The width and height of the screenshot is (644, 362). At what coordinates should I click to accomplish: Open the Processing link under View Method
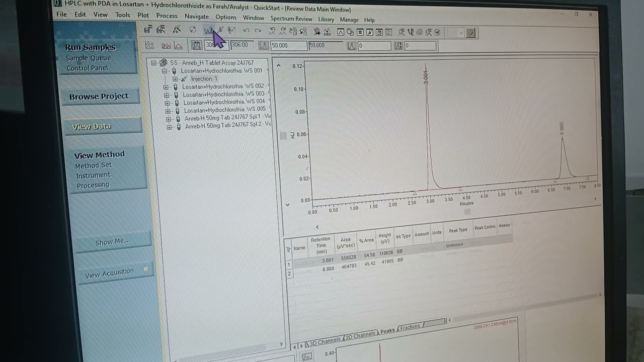(93, 185)
